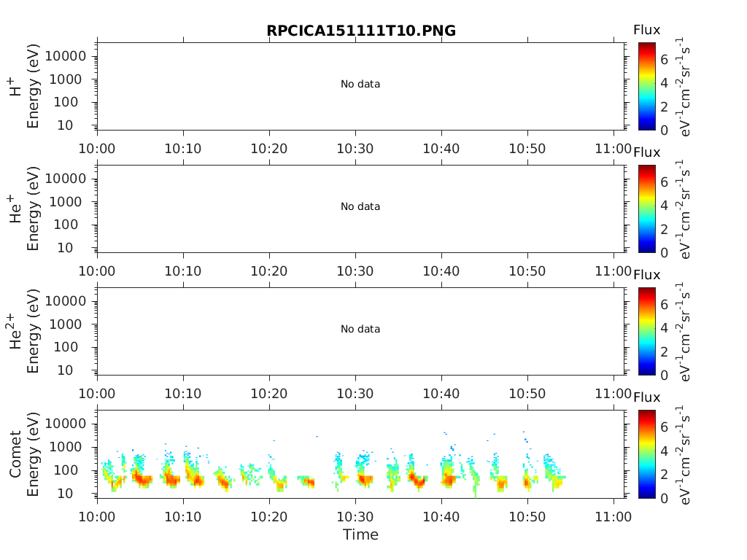Click the 10:30 tick label under the Comet panel
Image resolution: width=747 pixels, height=560 pixels.
click(355, 517)
